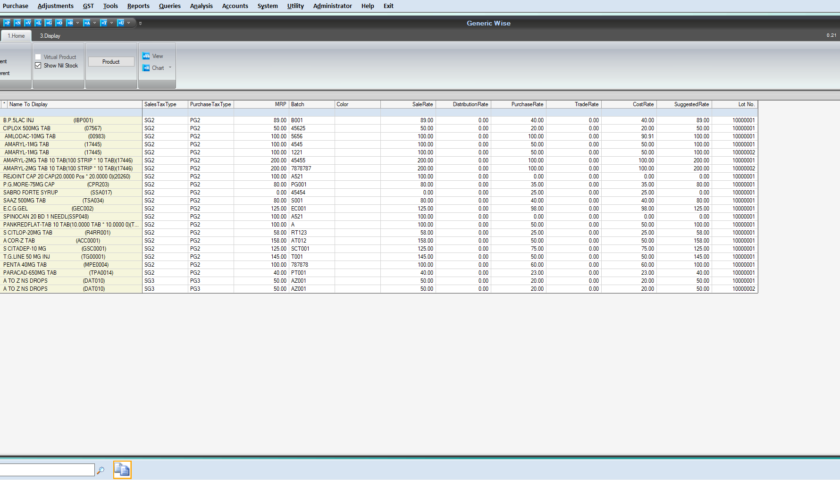Open dropdown arrow next to U icon

129,23
